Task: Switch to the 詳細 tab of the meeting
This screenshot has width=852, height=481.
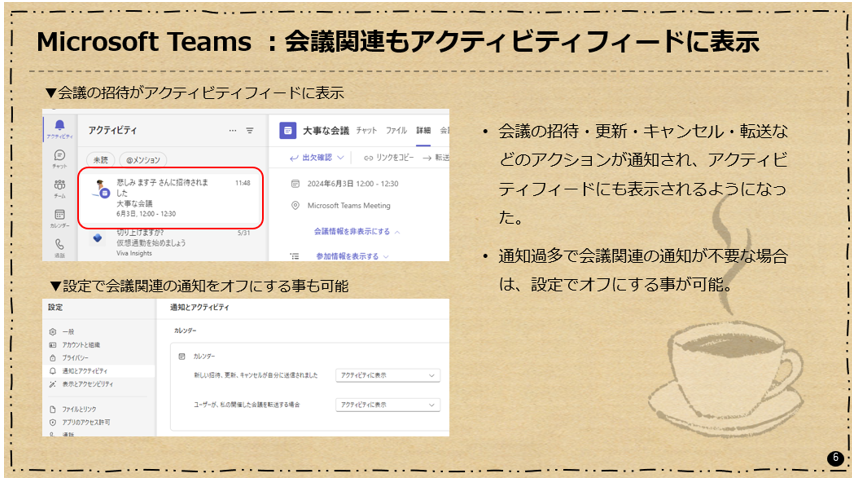Action: pyautogui.click(x=423, y=130)
